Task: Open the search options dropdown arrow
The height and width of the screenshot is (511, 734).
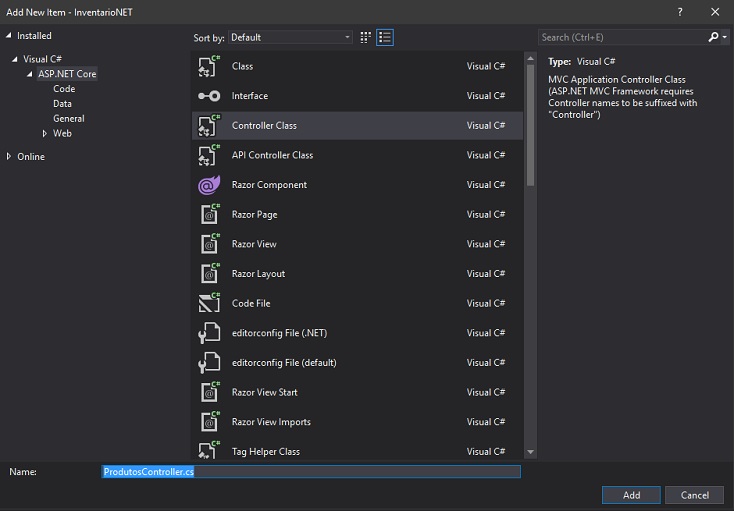Action: [x=725, y=37]
